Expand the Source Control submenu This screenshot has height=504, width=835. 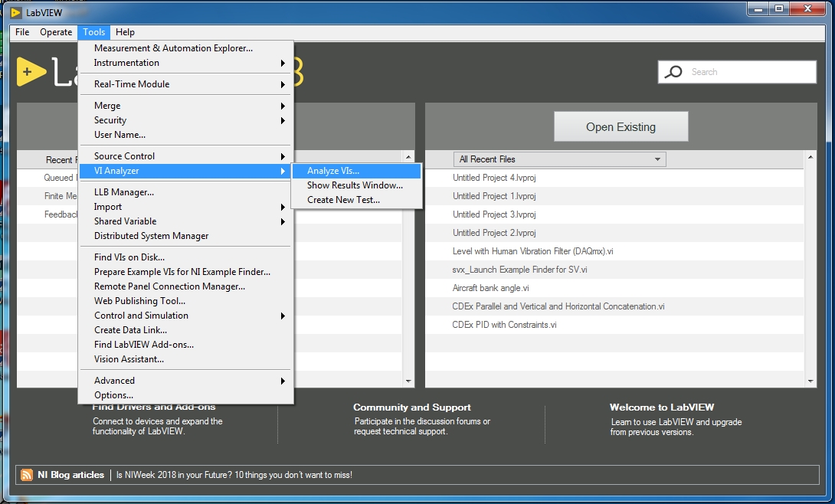click(185, 156)
